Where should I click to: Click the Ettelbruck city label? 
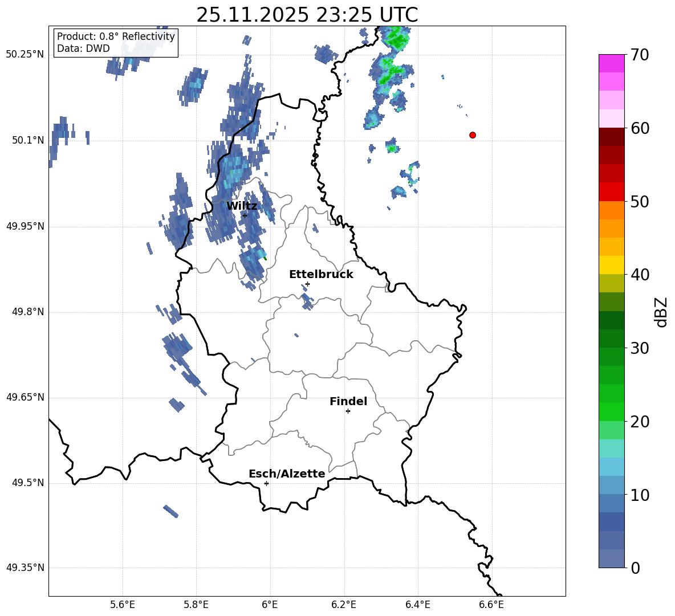click(x=321, y=274)
